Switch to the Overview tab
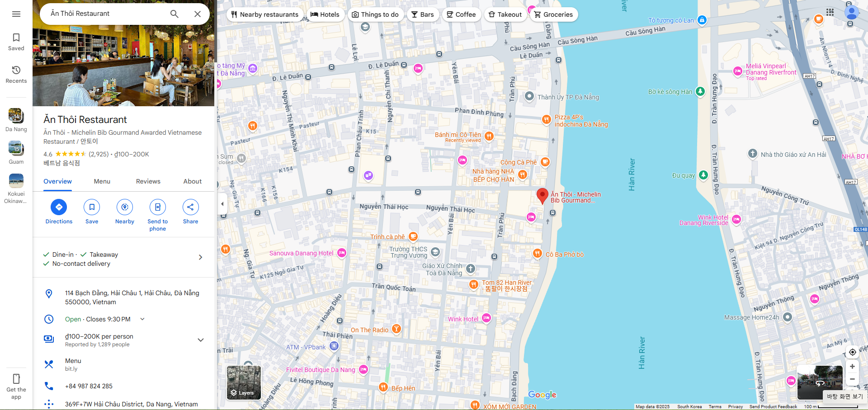 point(57,181)
